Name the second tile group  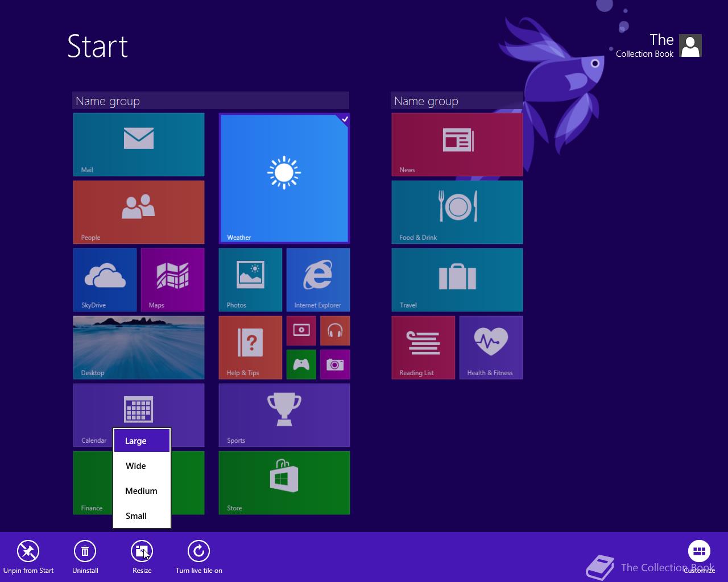457,101
